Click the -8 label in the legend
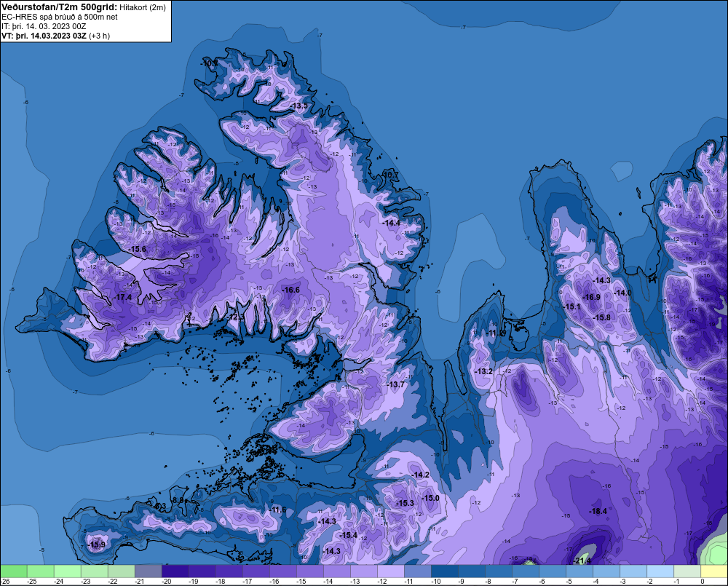This screenshot has height=586, width=728. pos(489,582)
